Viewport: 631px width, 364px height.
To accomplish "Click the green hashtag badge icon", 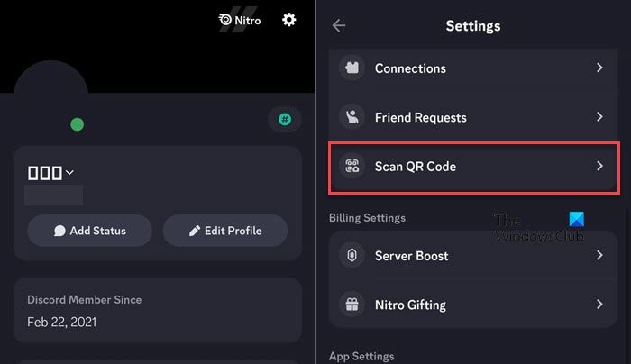I will tap(285, 119).
